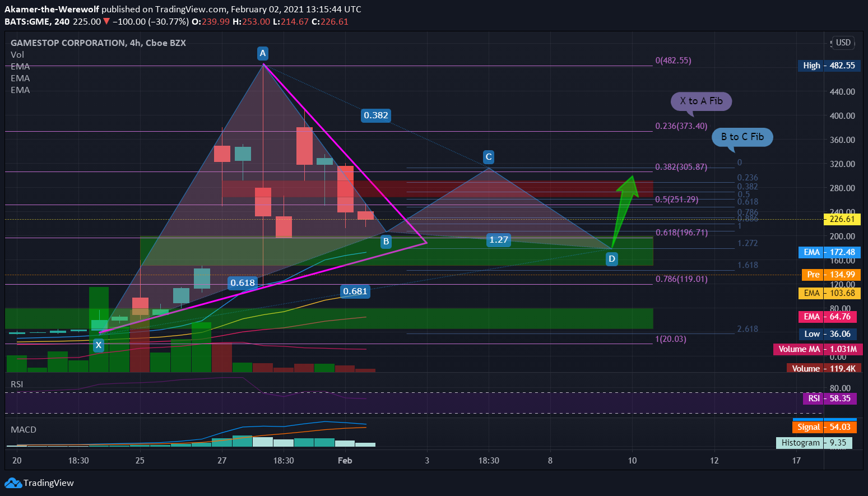Click the Feb label on time axis

pyautogui.click(x=345, y=461)
